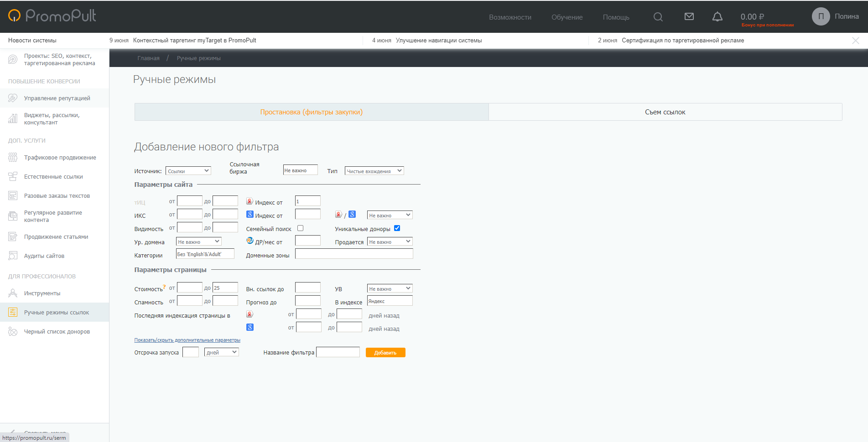The image size is (868, 442).
Task: Click the Projects SEO sidebar icon
Action: point(13,59)
